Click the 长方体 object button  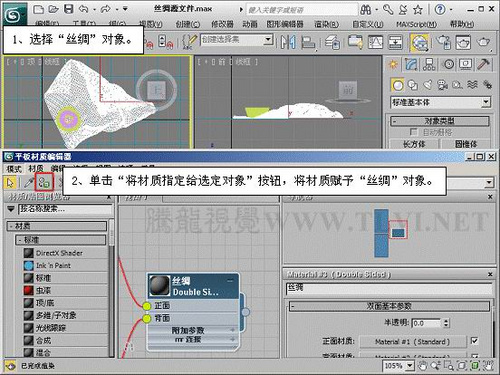(x=414, y=144)
